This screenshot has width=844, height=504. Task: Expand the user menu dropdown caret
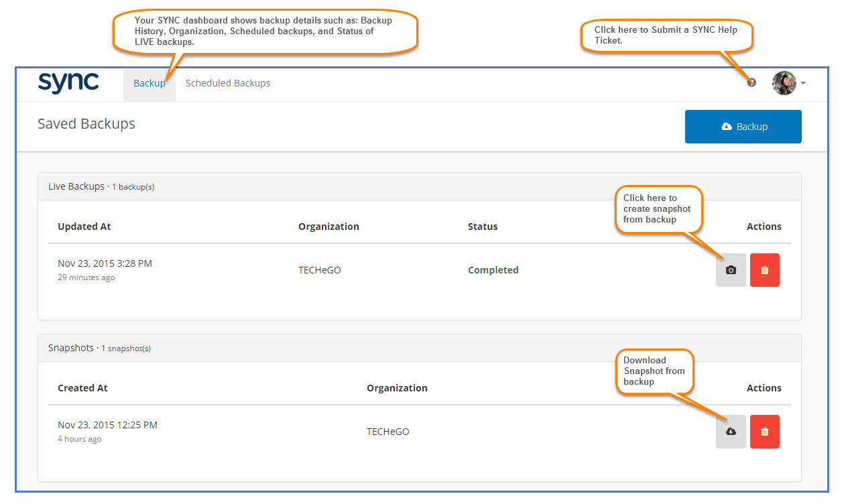coord(803,84)
